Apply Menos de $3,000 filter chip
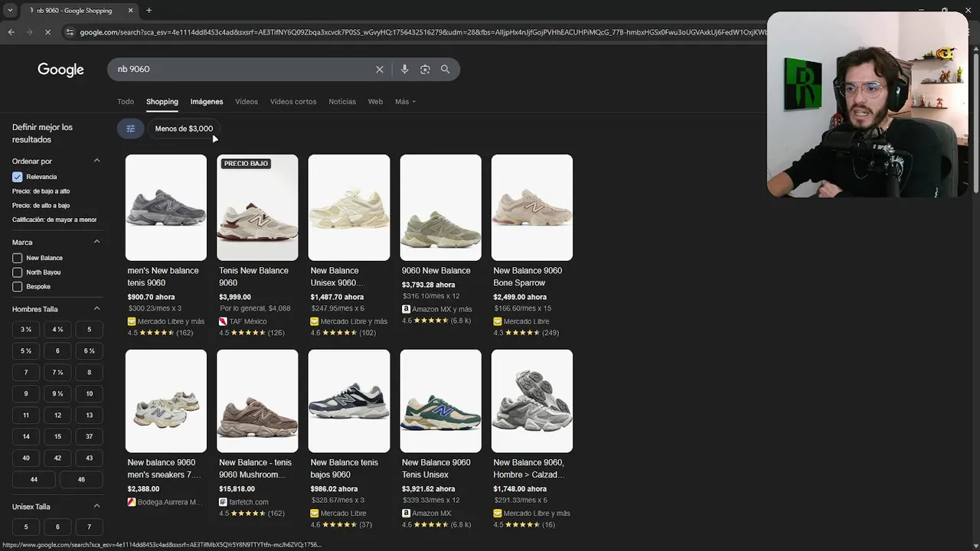 click(184, 129)
